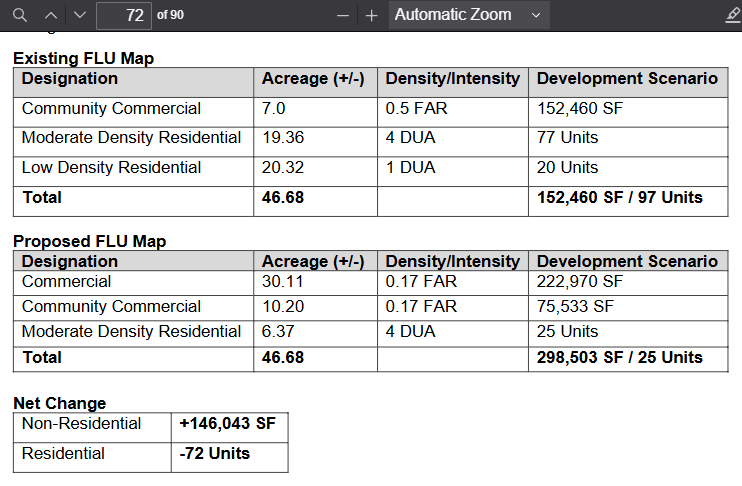Click the 'Non-Residential' row label
The image size is (742, 486).
pos(81,423)
